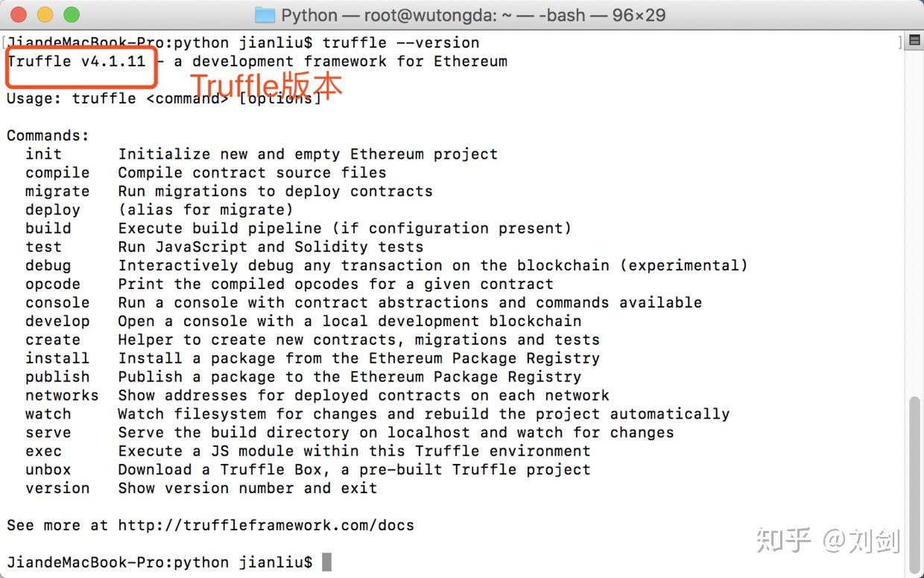Screen dimensions: 924x578
Task: Click the "networks" command name
Action: (62, 396)
